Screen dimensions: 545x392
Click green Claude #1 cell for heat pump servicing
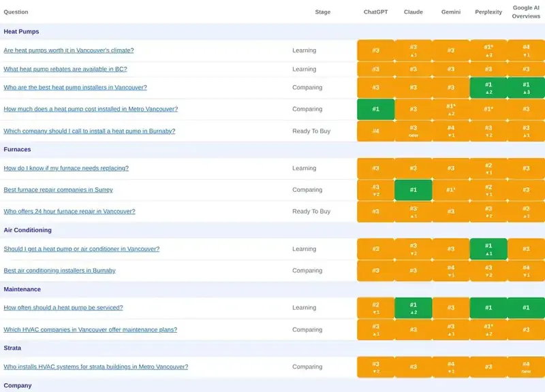click(414, 308)
